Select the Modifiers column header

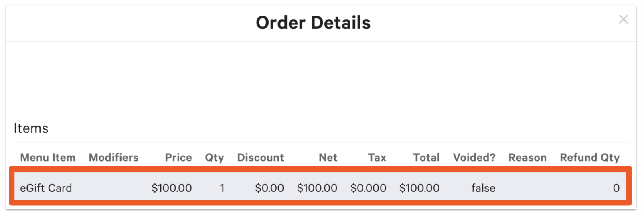pyautogui.click(x=113, y=158)
